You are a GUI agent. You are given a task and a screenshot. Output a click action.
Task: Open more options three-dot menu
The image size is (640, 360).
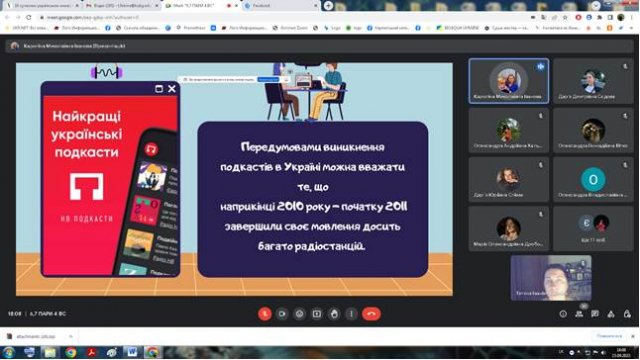coord(351,314)
